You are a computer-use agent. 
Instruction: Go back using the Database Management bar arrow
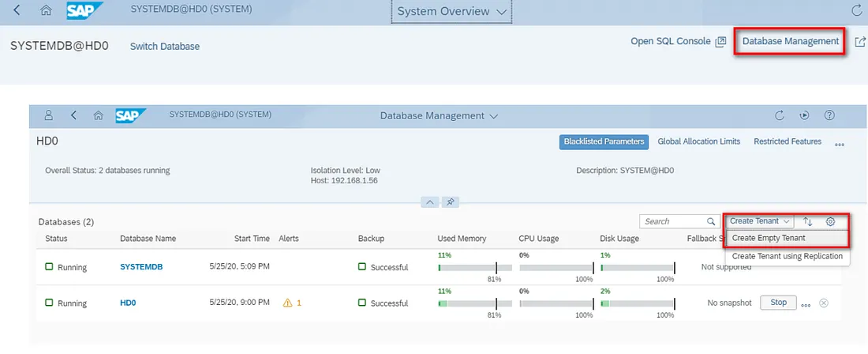point(73,115)
